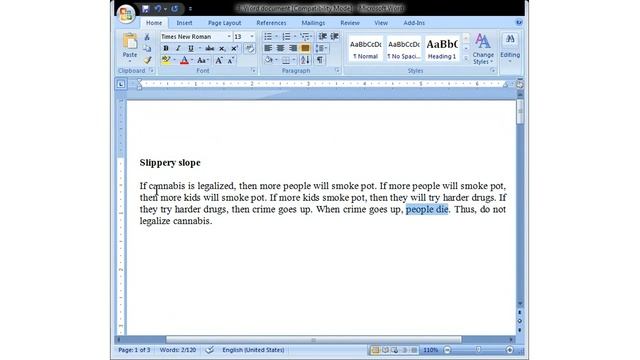
Task: Toggle the ruler view button above scrollbar
Action: (520, 84)
